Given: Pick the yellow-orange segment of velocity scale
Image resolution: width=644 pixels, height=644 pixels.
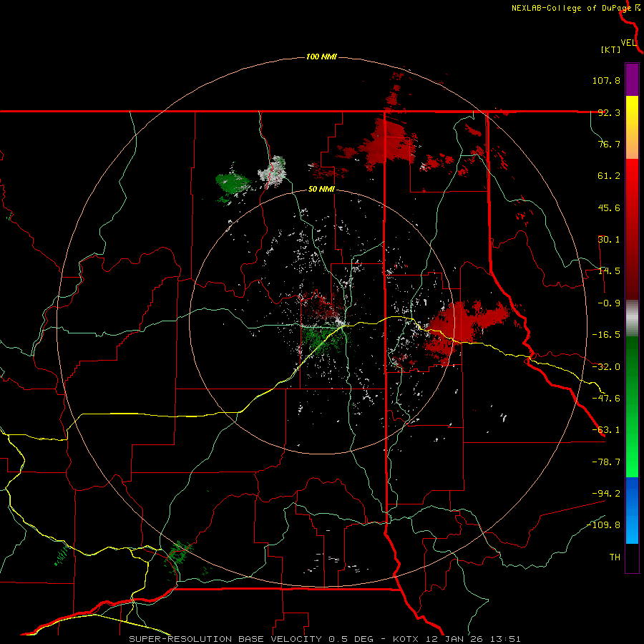Looking at the screenshot, I should (632, 127).
